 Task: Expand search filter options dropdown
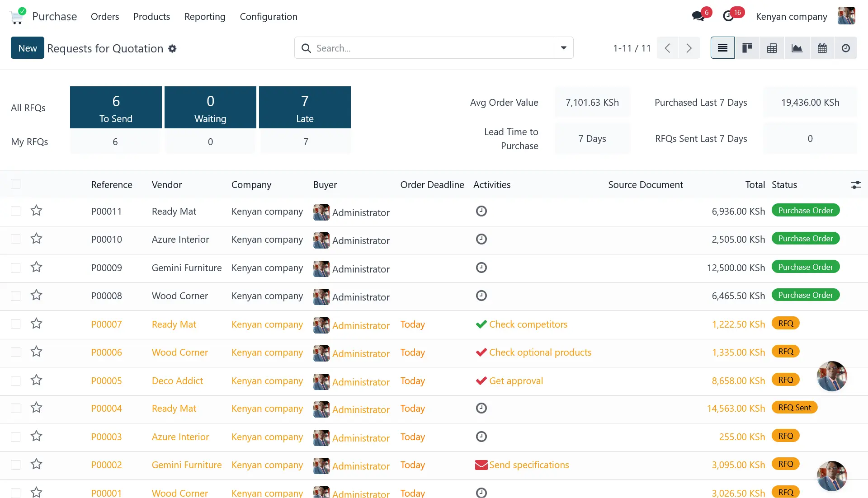[563, 48]
